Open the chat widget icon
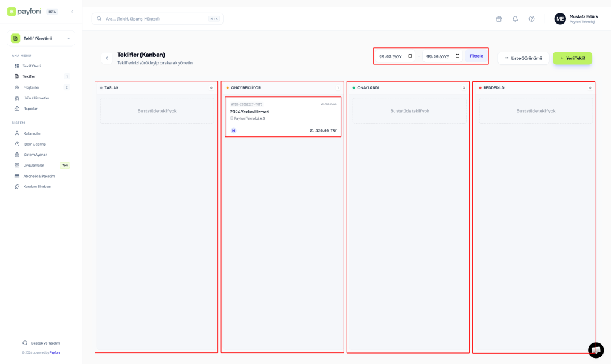This screenshot has height=364, width=611. coord(595,350)
